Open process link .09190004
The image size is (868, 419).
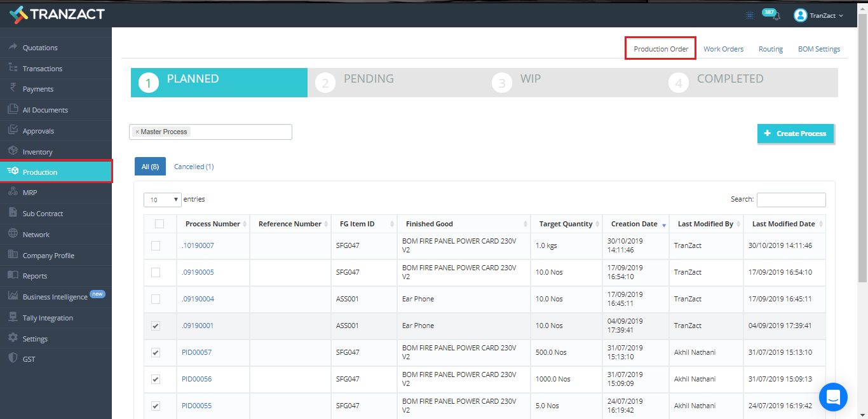pos(198,299)
